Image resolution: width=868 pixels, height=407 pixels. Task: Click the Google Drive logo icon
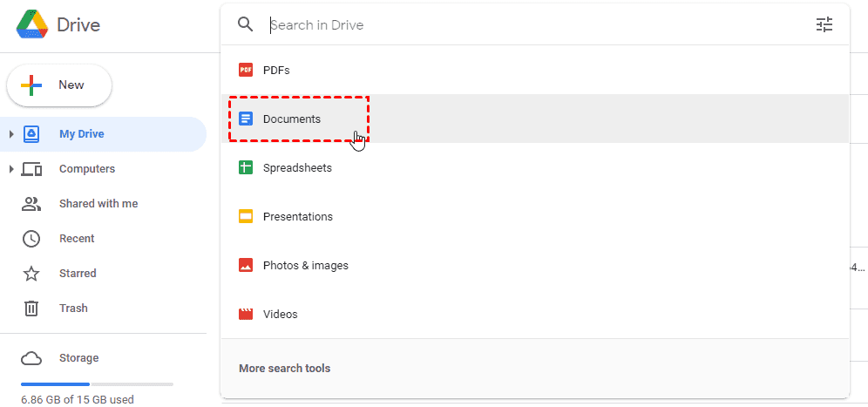32,25
